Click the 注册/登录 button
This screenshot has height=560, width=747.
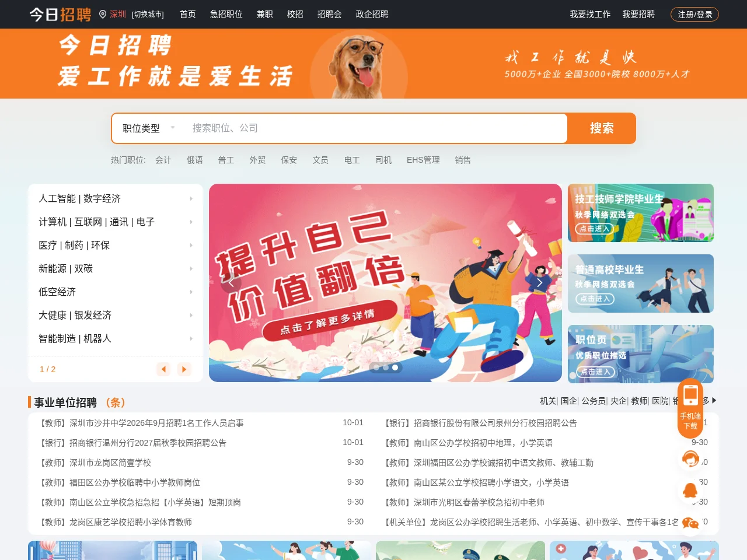[694, 15]
